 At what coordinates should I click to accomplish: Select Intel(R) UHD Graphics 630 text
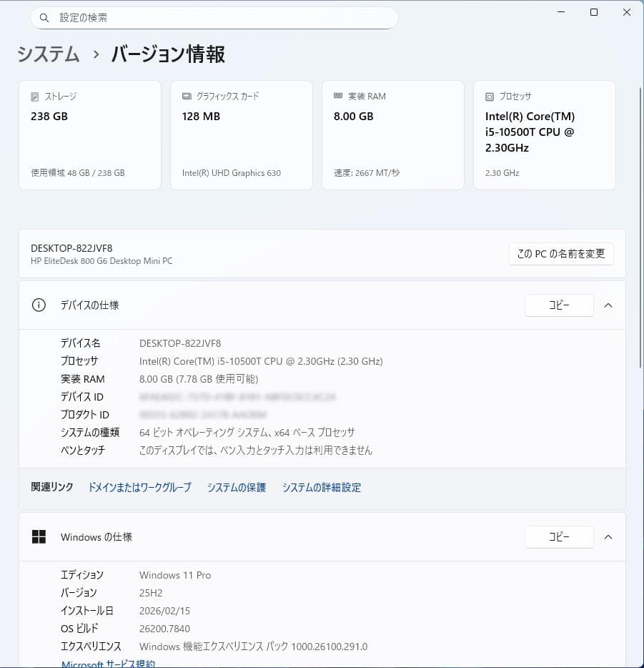click(x=231, y=173)
